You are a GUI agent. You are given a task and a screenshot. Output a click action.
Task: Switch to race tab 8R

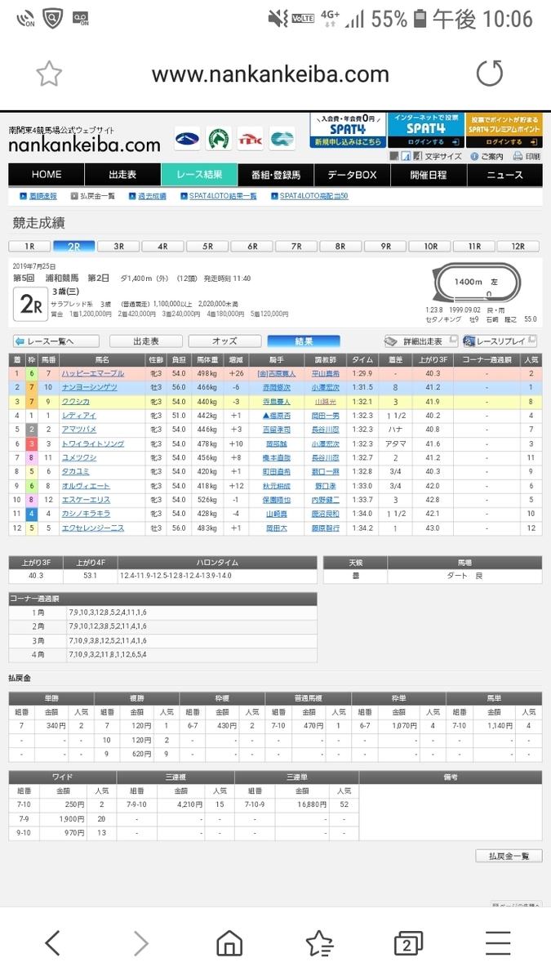coord(341,246)
